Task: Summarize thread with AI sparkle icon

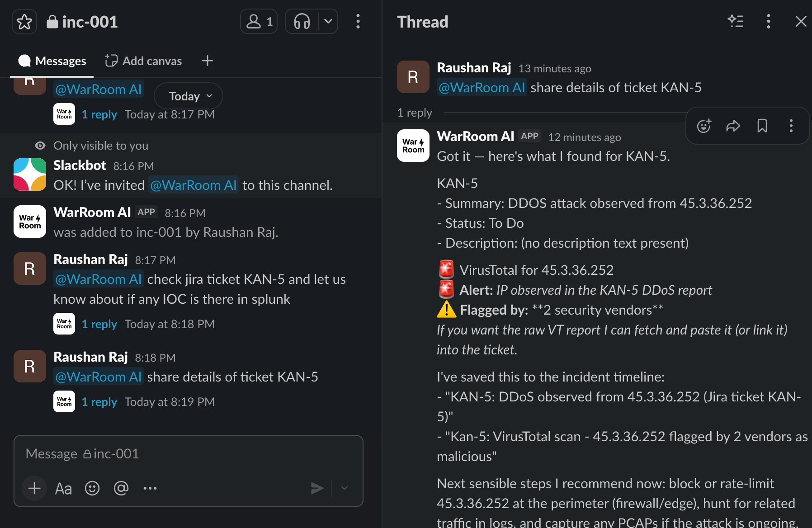Action: coord(736,21)
